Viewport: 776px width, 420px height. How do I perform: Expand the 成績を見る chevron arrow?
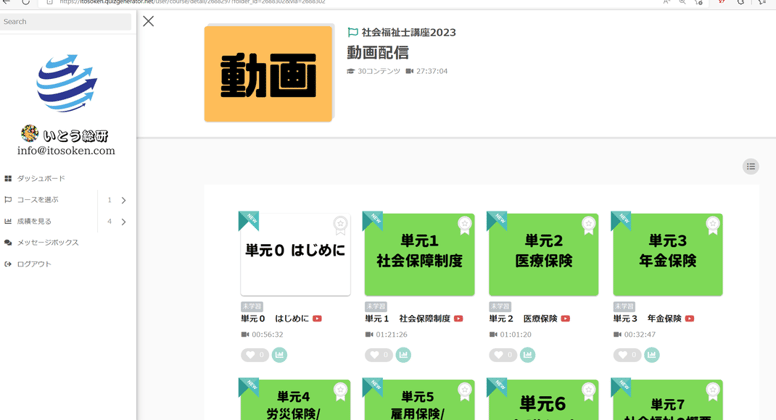124,222
